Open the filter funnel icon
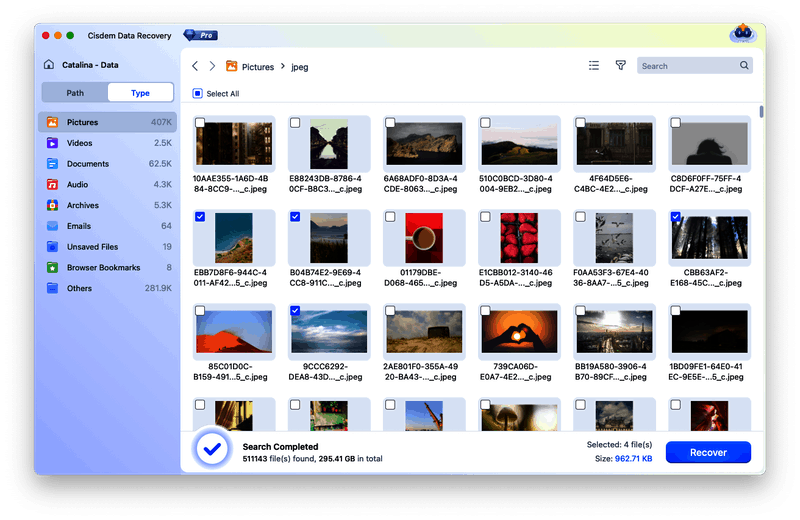The image size is (800, 520). 620,66
